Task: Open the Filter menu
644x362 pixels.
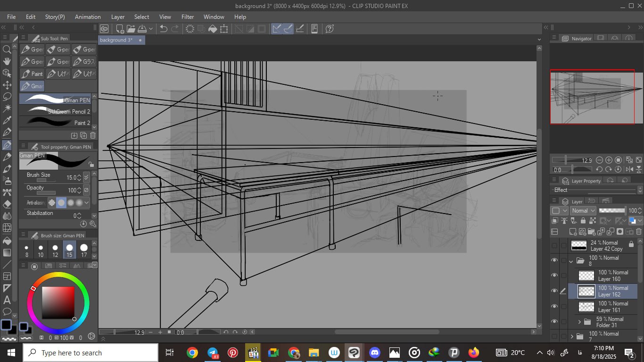Action: (x=188, y=16)
